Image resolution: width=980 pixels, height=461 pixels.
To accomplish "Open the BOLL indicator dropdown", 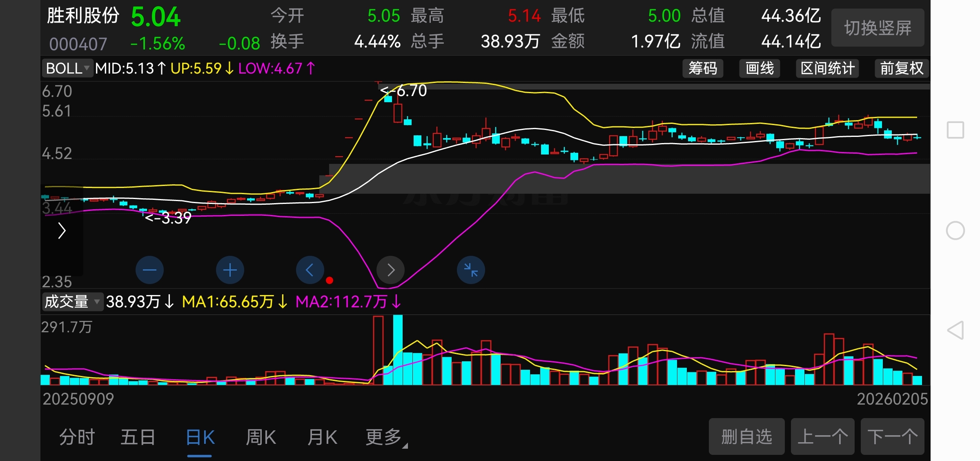I will point(68,68).
